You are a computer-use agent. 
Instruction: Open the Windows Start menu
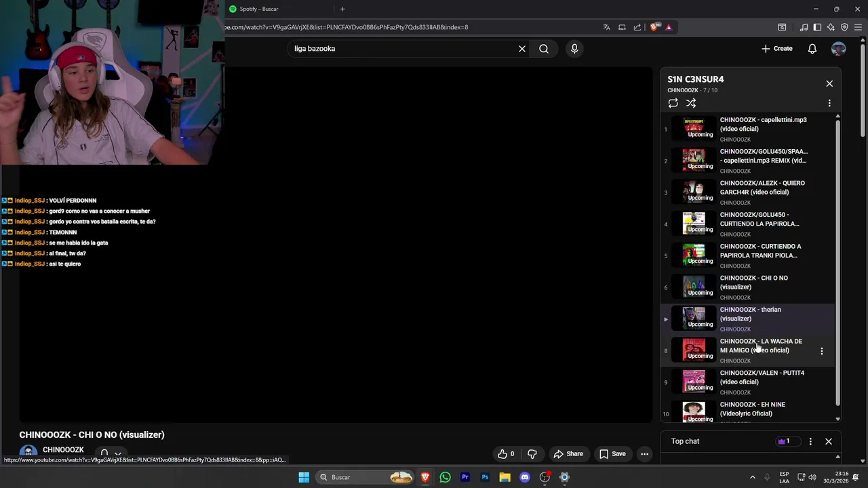[x=304, y=477]
